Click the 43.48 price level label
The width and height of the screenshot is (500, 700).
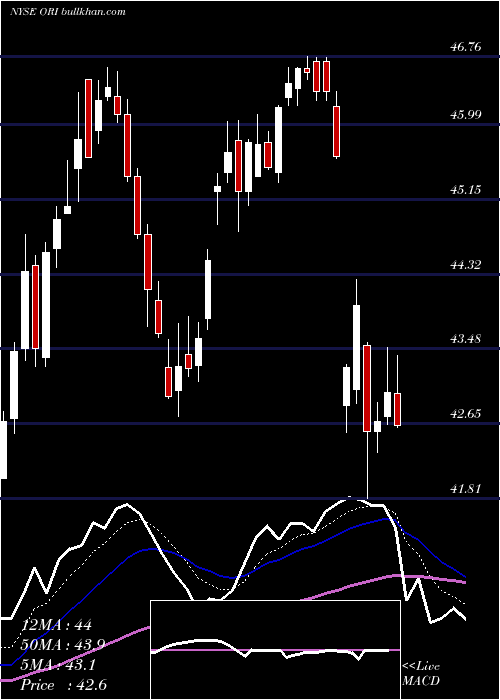(466, 339)
